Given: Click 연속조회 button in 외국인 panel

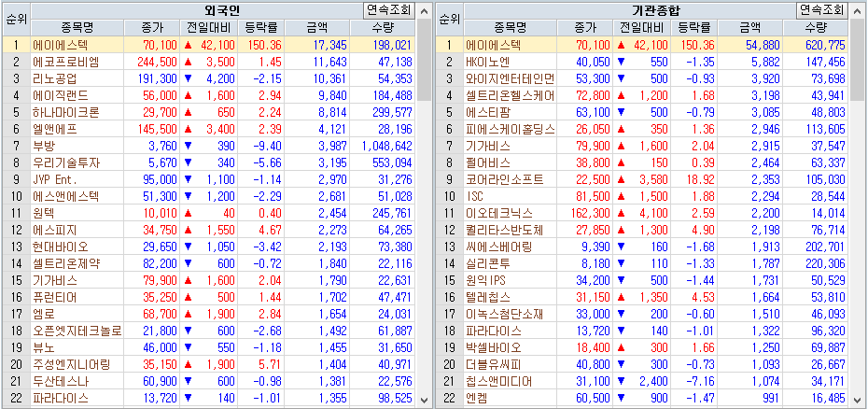Looking at the screenshot, I should (388, 10).
